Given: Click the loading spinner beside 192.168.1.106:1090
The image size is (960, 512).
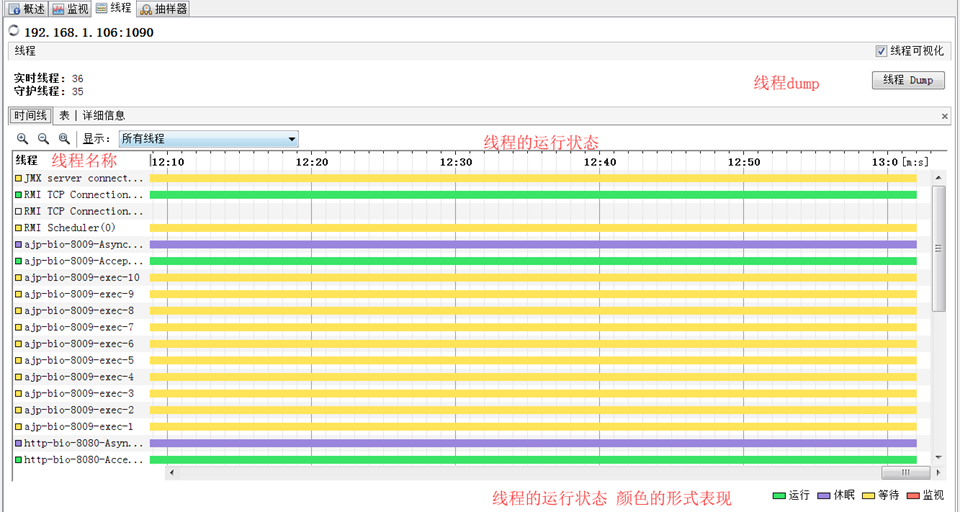Looking at the screenshot, I should (13, 30).
